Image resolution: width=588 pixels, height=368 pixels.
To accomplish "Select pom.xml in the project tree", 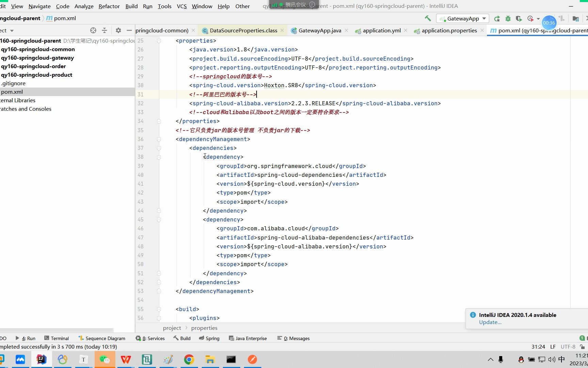I will [x=12, y=92].
